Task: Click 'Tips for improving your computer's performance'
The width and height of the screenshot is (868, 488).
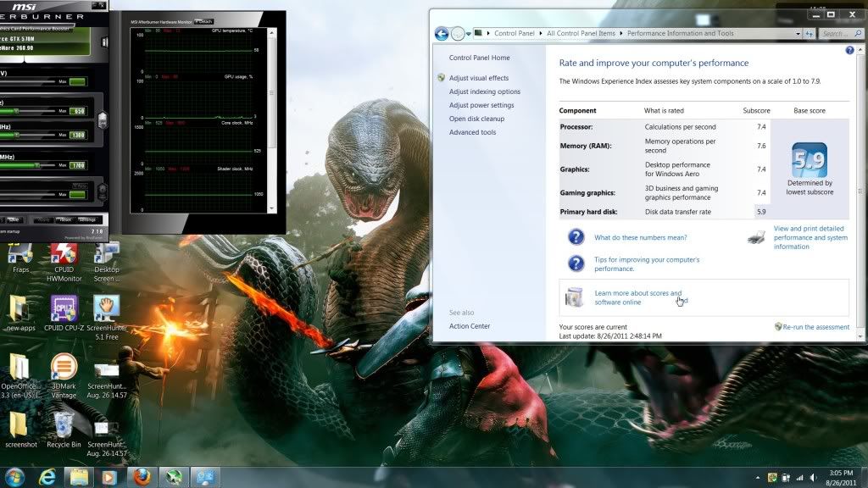Action: point(647,264)
